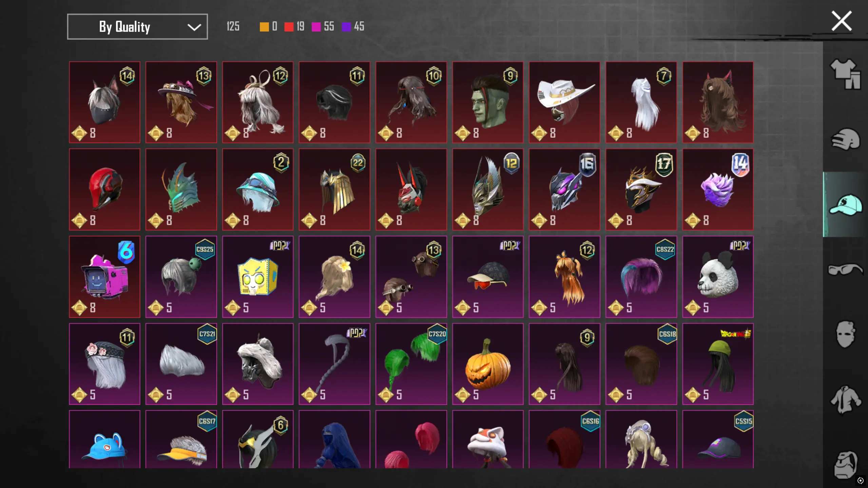Choose the white cowboy hat item
The image size is (868, 488).
(x=564, y=102)
